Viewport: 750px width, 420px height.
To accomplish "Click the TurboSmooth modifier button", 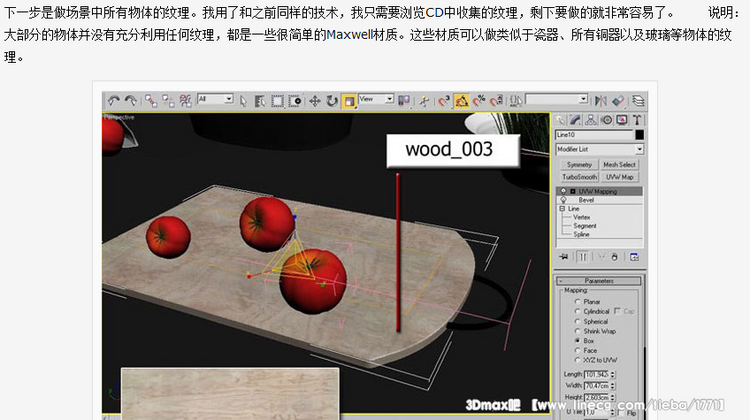I will pyautogui.click(x=579, y=177).
